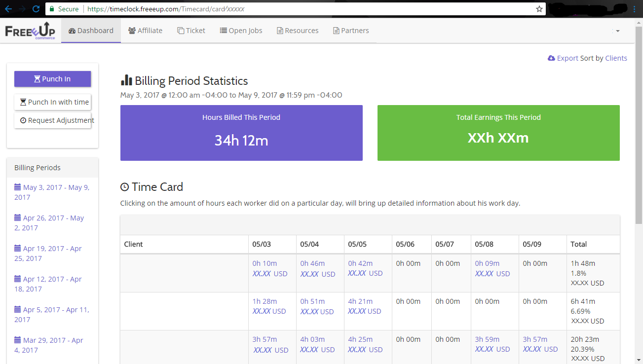This screenshot has height=364, width=643.
Task: Click the Client column header
Action: [x=184, y=244]
